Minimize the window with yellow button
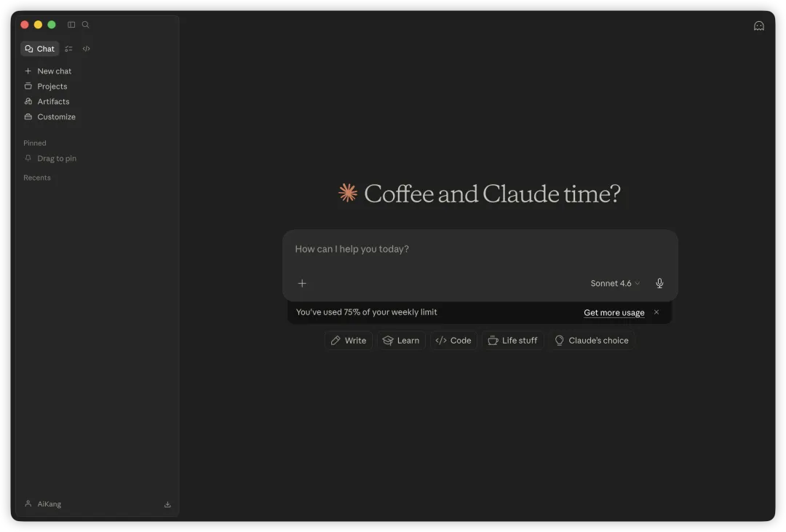 click(38, 25)
